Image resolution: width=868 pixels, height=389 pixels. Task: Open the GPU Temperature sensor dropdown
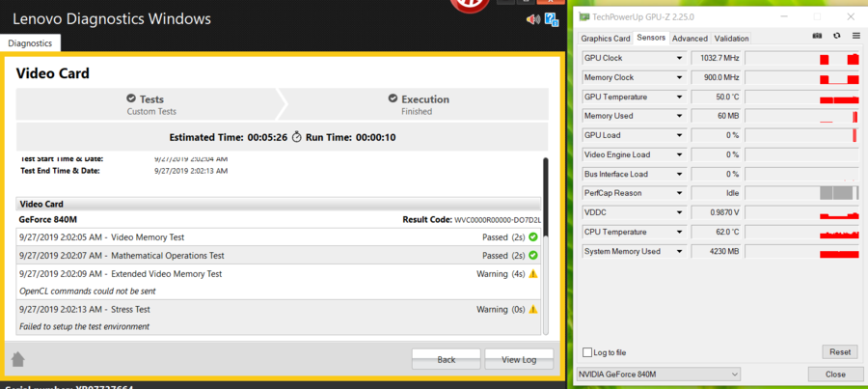pos(679,97)
